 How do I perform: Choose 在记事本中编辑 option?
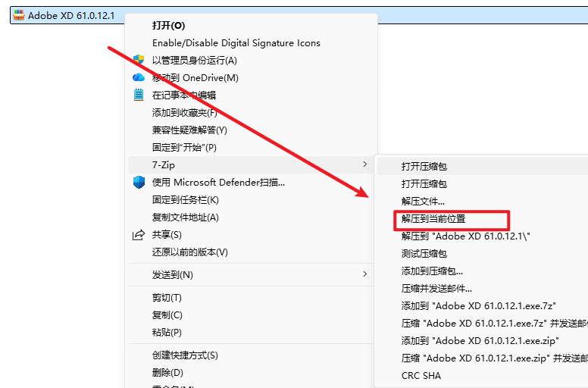pyautogui.click(x=183, y=95)
